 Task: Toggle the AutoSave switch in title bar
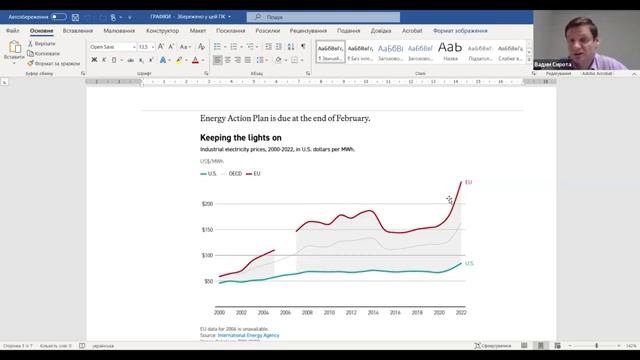[59, 17]
